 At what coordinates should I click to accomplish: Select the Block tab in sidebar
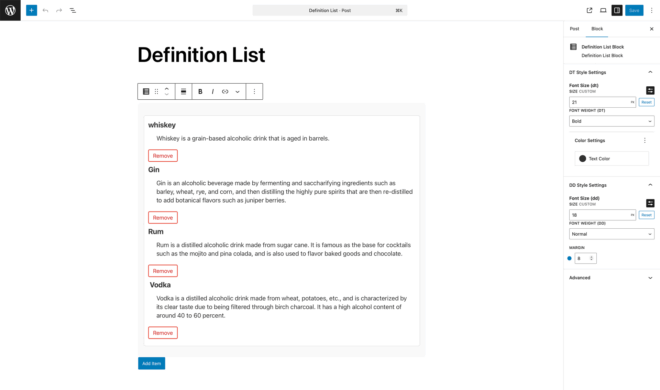[x=597, y=29]
